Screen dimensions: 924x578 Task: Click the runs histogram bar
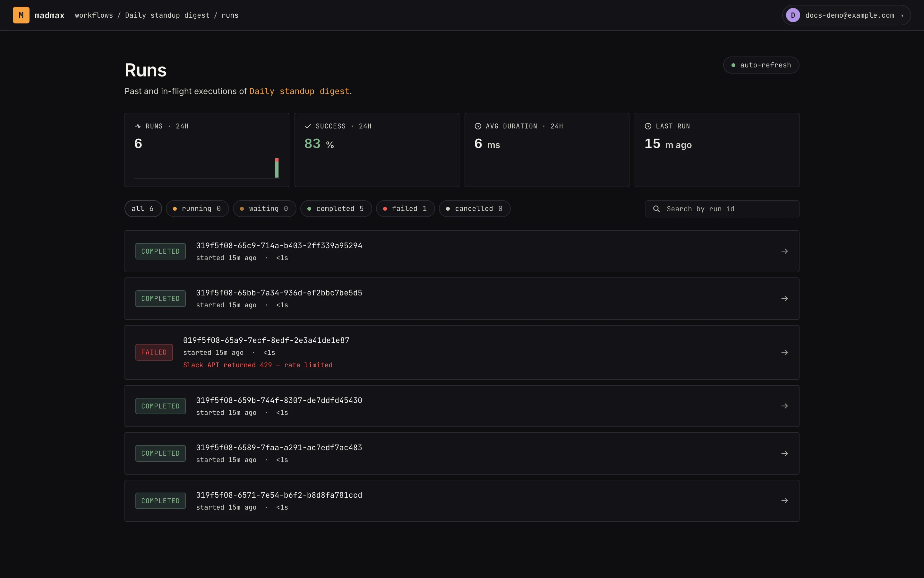click(277, 168)
